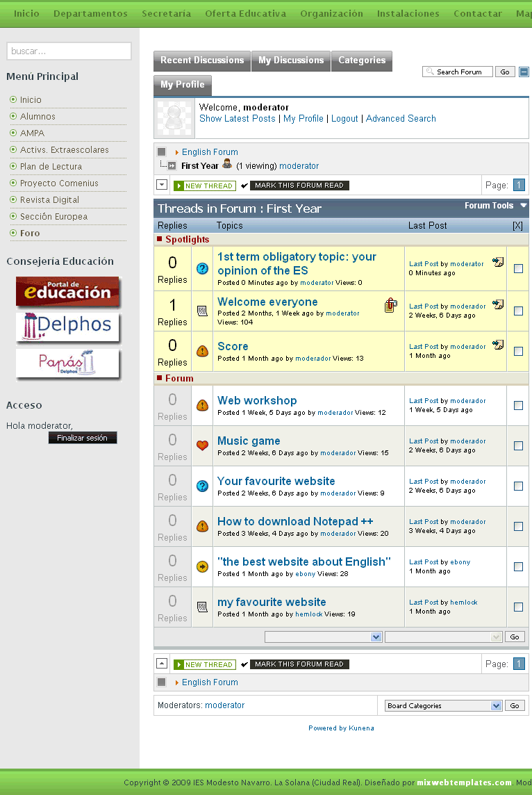532x795 pixels.
Task: Click the last post jump icon for the Score thread
Action: [x=497, y=345]
